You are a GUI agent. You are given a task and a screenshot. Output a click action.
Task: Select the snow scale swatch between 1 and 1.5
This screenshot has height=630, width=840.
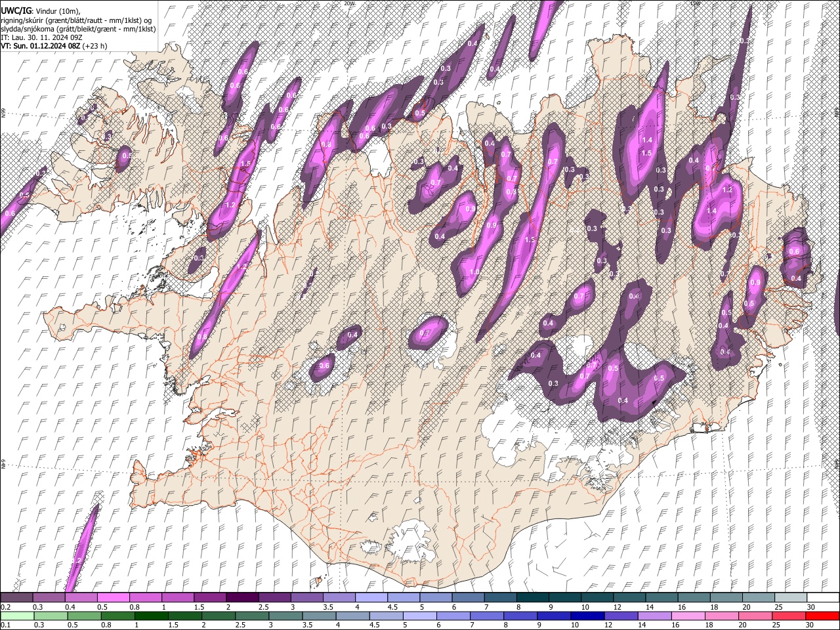tap(178, 597)
